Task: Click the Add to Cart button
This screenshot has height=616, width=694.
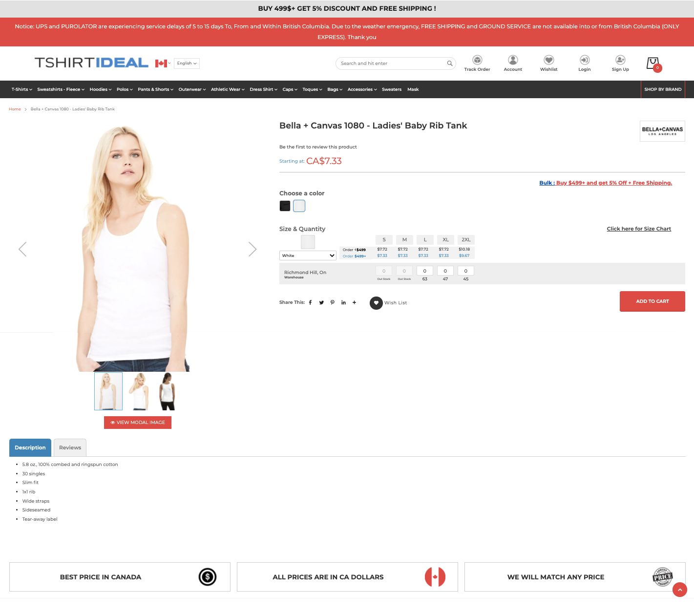Action: tap(652, 301)
